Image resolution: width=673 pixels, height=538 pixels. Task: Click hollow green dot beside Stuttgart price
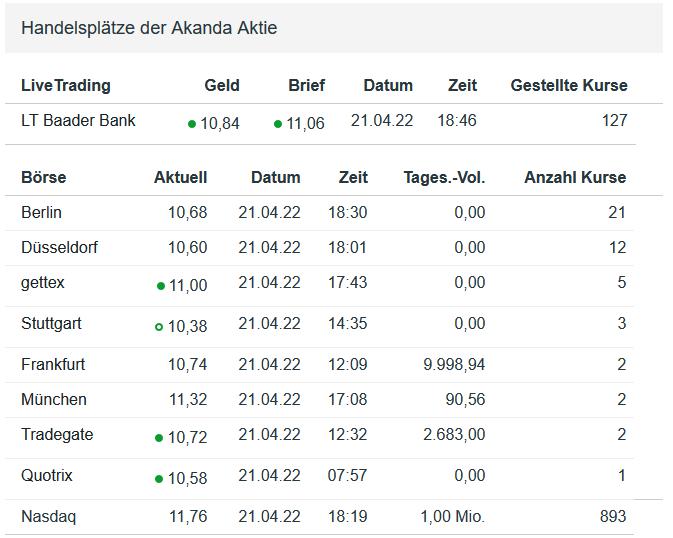click(159, 327)
